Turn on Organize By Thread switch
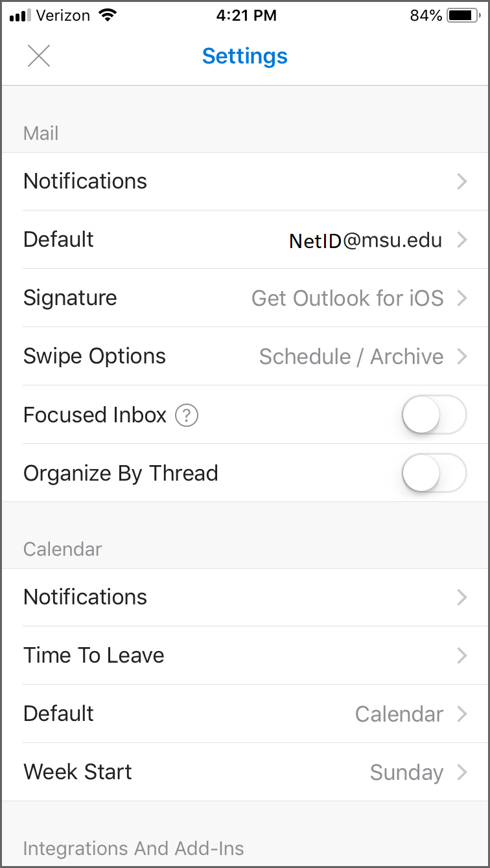Image resolution: width=490 pixels, height=868 pixels. [x=434, y=473]
